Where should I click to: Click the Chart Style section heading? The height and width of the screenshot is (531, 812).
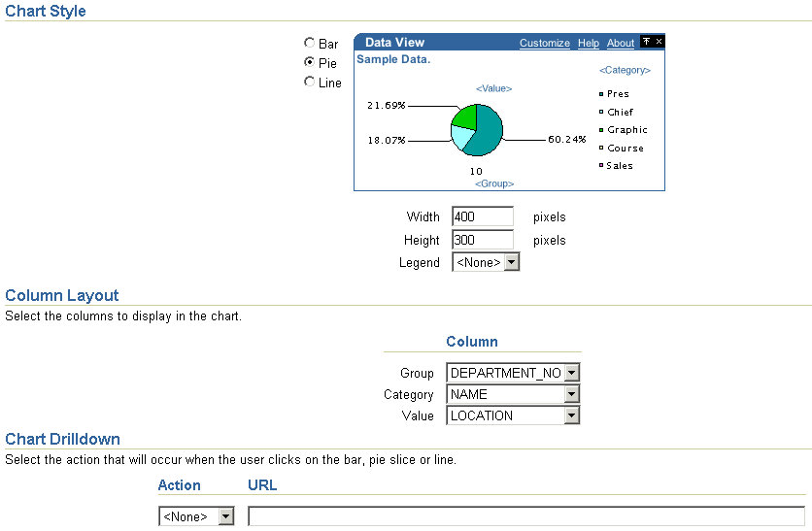[x=46, y=11]
